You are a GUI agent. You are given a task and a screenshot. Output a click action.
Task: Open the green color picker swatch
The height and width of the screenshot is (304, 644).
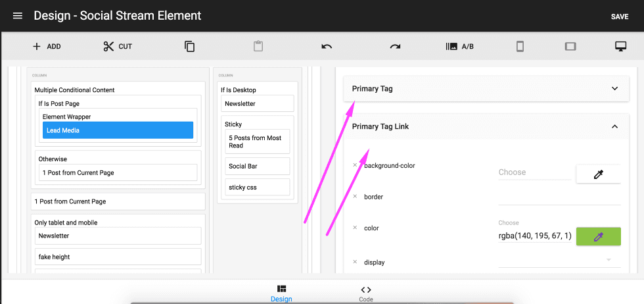598,237
